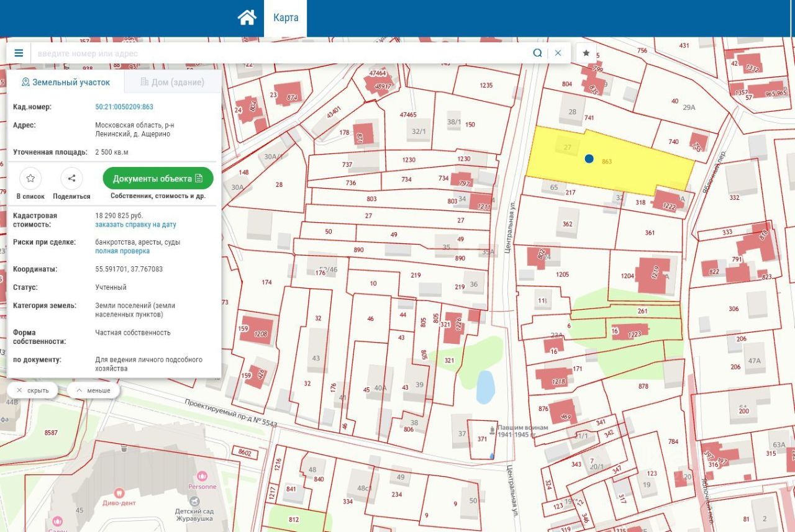Open cadastral number 50:21:0050209:863 link

tap(124, 107)
